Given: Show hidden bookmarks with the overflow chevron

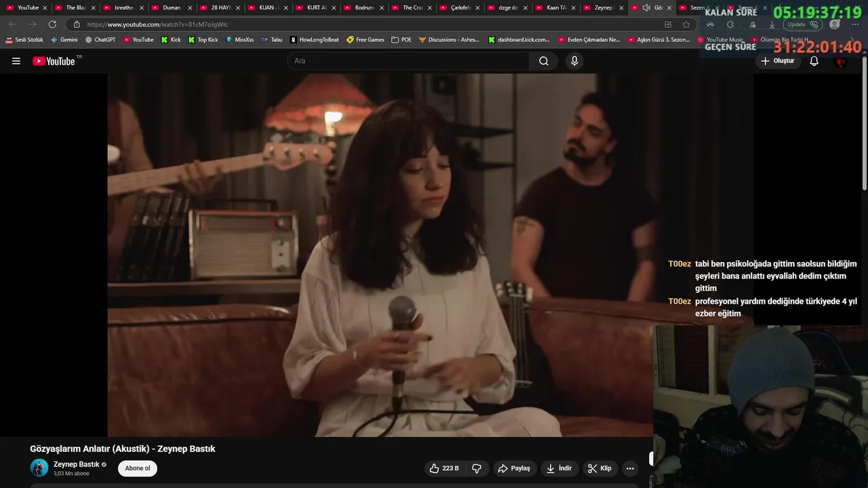Looking at the screenshot, I should pos(853,40).
